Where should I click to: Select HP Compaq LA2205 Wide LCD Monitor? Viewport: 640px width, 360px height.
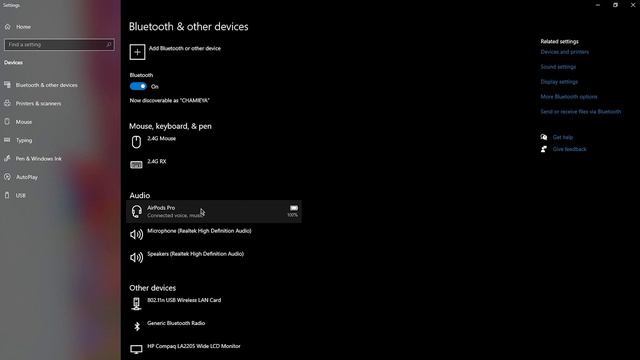(214, 349)
